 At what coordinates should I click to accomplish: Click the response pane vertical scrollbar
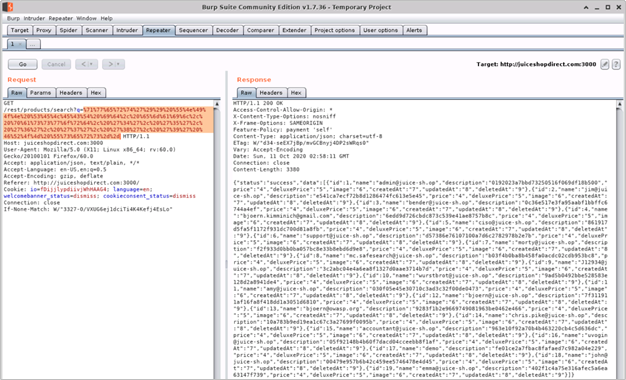[620, 239]
